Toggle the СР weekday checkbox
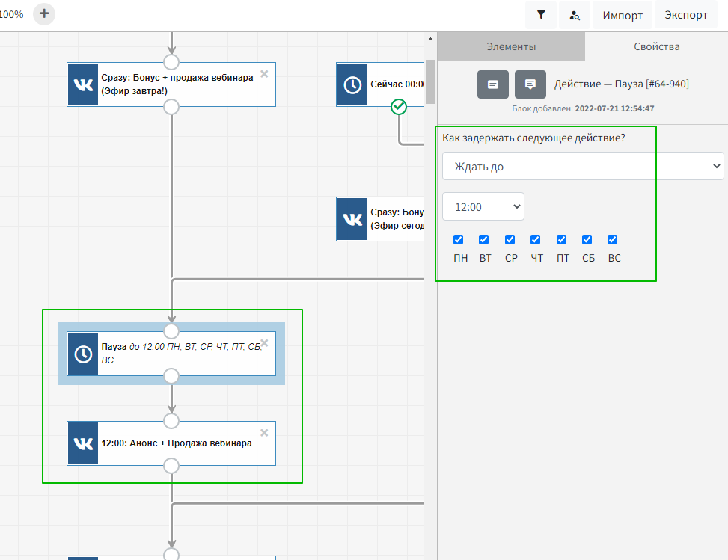This screenshot has height=560, width=728. [x=510, y=240]
